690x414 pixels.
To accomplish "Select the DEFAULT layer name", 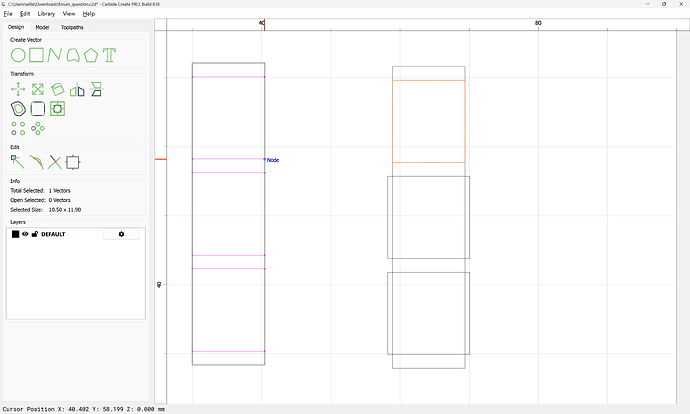I will click(x=53, y=234).
